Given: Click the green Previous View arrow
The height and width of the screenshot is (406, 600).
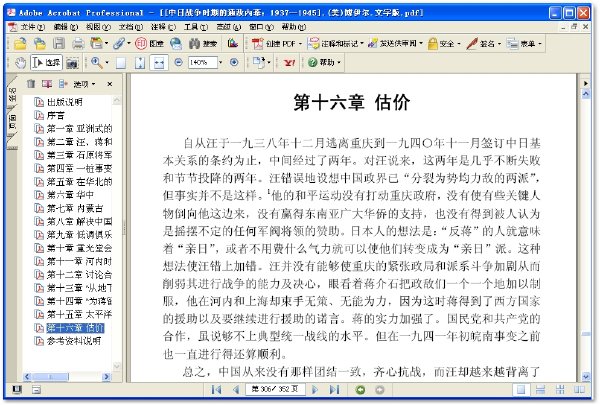Looking at the screenshot, I should 360,390.
